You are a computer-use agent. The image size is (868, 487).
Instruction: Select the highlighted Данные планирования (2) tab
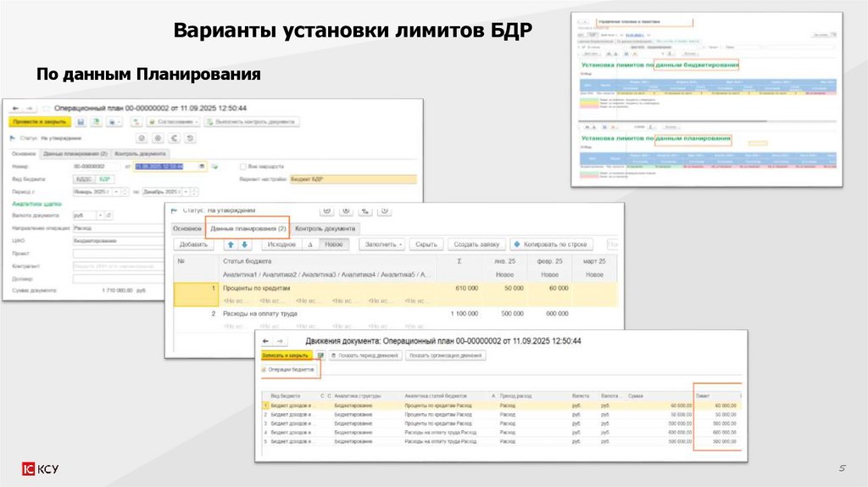pos(248,228)
